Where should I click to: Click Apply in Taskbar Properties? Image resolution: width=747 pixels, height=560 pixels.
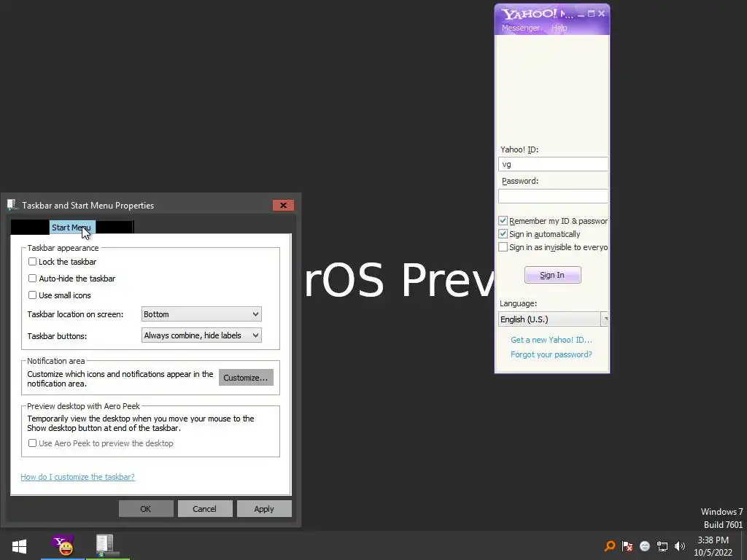[264, 508]
